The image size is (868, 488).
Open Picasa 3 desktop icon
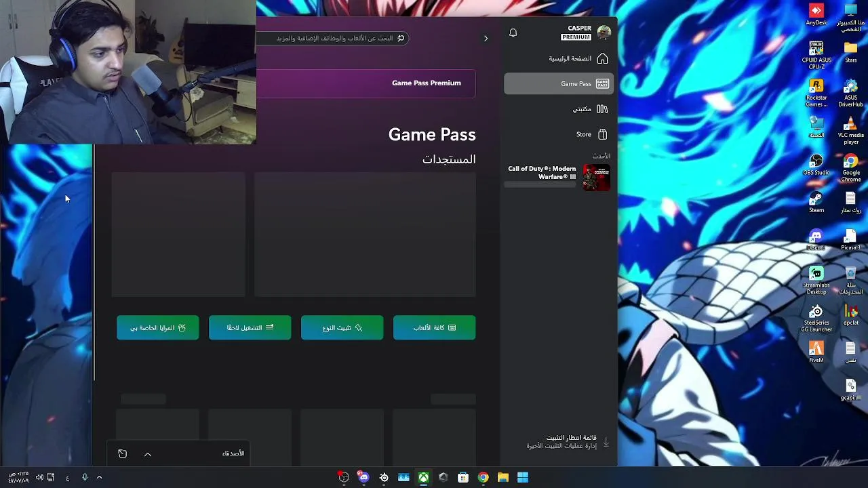tap(850, 240)
